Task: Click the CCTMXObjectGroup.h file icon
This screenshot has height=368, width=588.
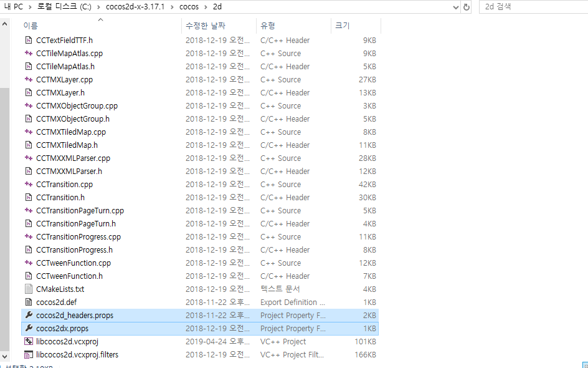Action: tap(29, 119)
